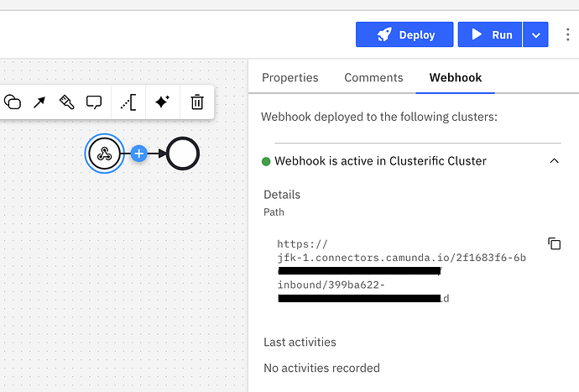Collapse the Clusterific Cluster webhook section
Screen dimensions: 579x392
pos(554,160)
